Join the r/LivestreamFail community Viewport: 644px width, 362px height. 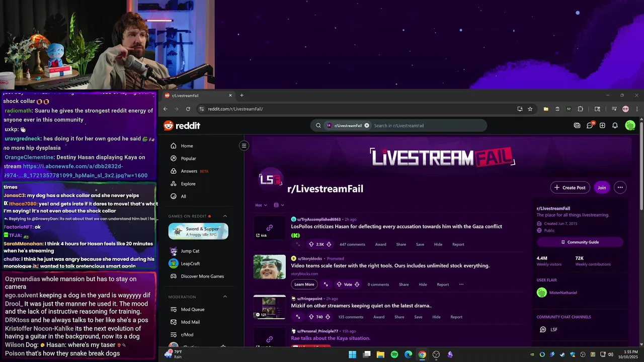(x=602, y=188)
